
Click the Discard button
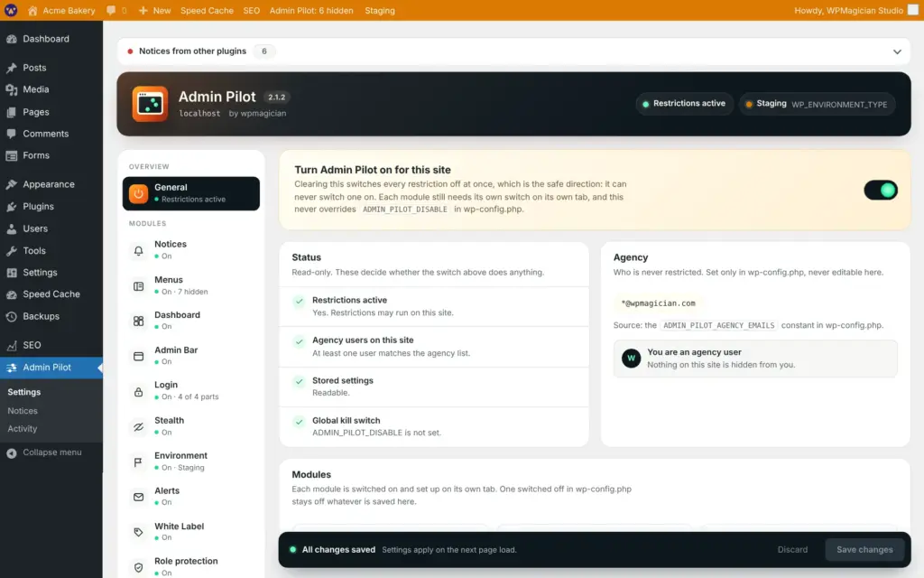click(792, 550)
